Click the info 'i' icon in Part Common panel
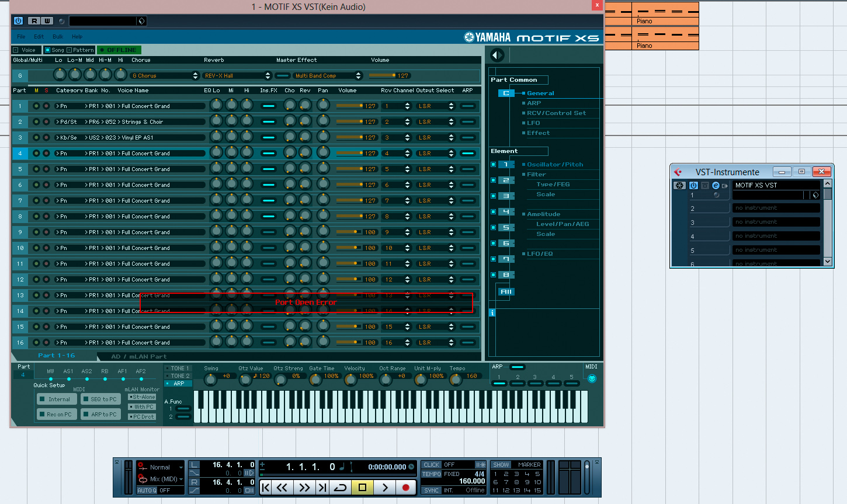 pos(492,313)
